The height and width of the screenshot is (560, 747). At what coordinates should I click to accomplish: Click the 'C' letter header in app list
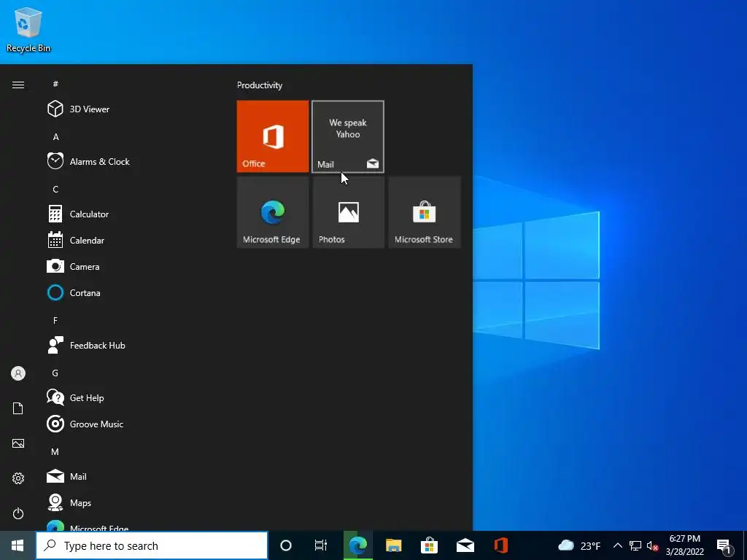pos(55,189)
